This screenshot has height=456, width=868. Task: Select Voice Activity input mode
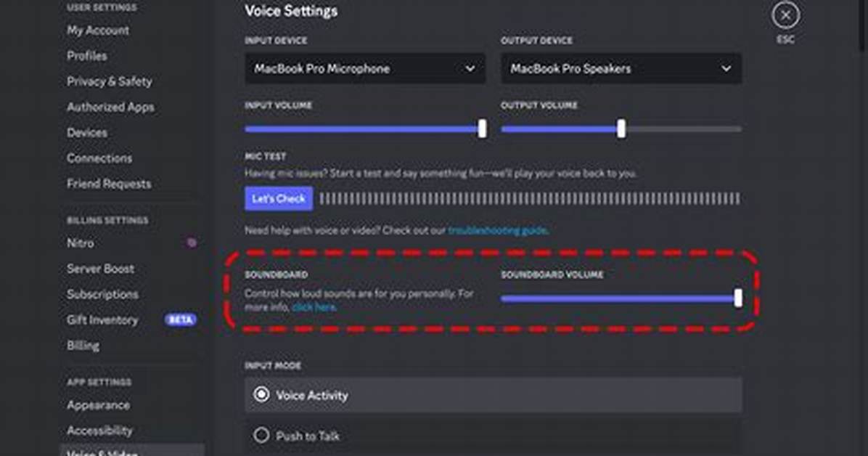[494, 395]
